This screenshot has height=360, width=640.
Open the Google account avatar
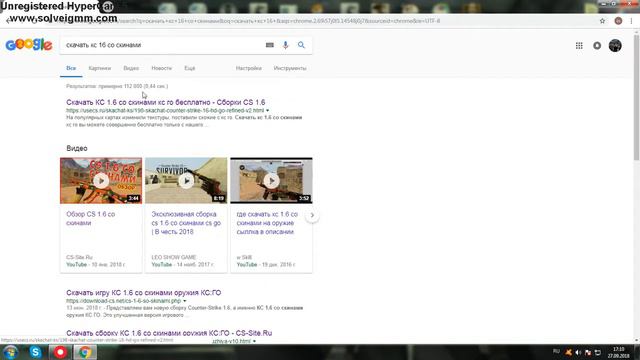click(615, 45)
